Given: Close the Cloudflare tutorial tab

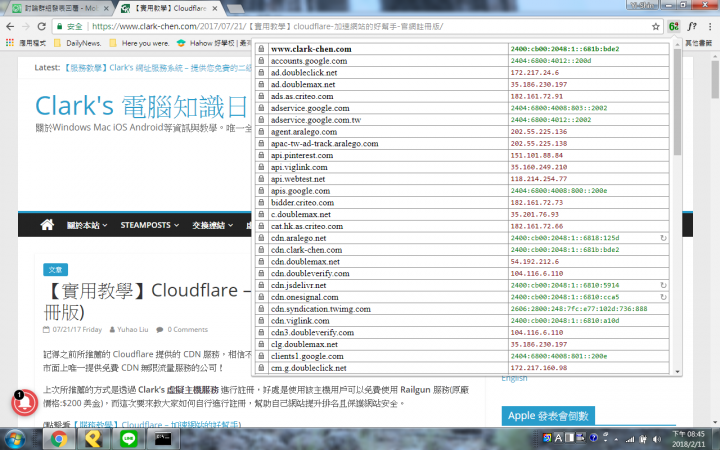Looking at the screenshot, I should (214, 8).
